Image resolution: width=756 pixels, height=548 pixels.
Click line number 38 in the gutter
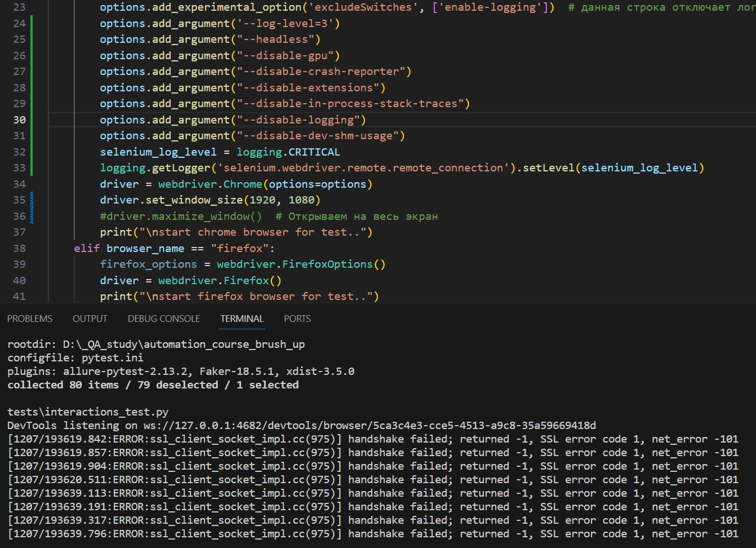click(x=20, y=249)
